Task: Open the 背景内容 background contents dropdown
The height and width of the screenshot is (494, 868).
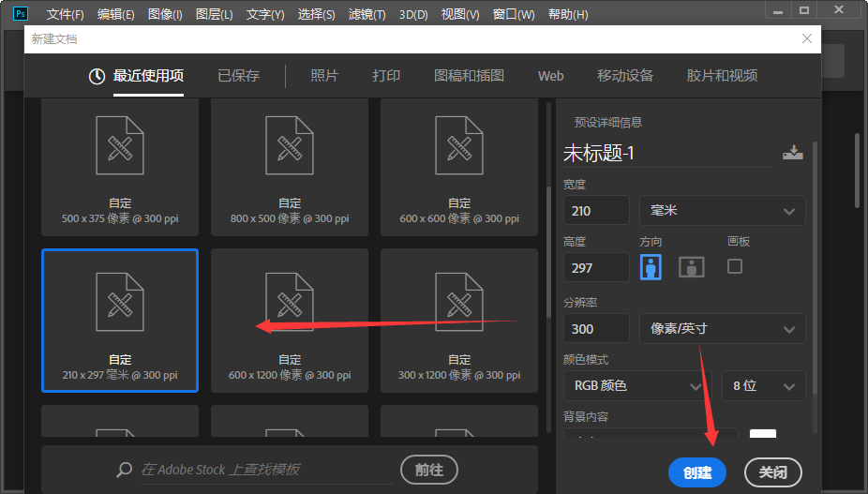Action: point(651,433)
